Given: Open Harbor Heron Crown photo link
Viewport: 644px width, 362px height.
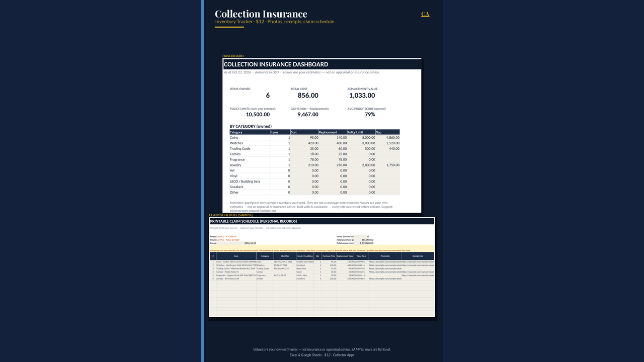Looking at the screenshot, I should point(385,262).
